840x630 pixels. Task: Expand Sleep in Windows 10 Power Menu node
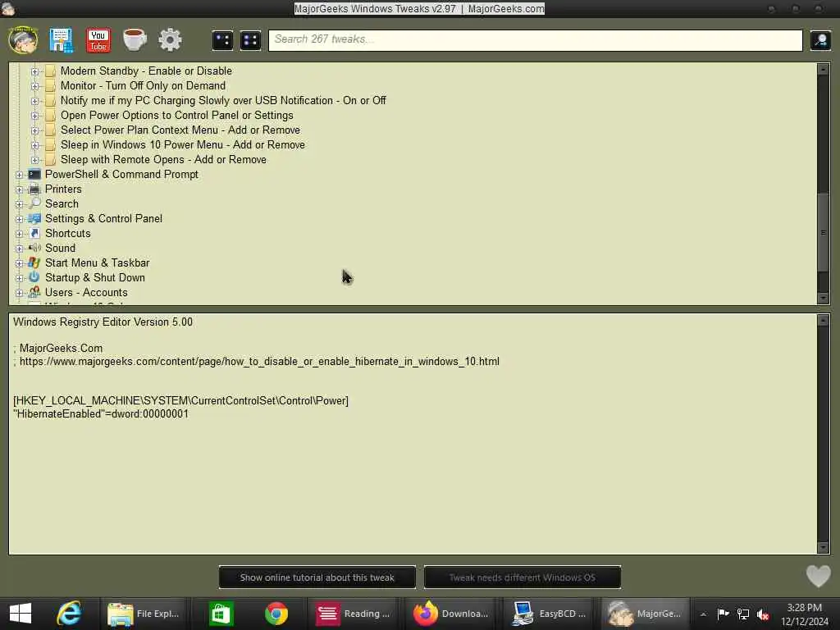click(34, 145)
